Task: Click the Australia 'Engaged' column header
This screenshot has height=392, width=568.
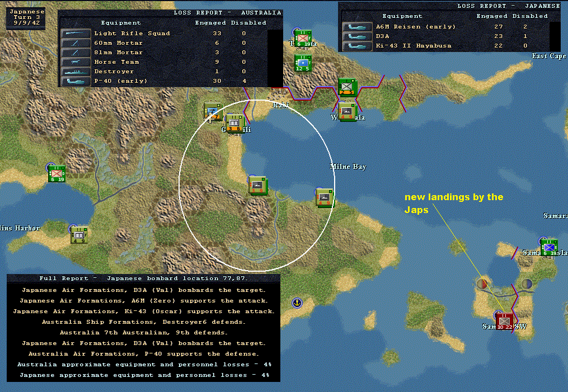Action: (x=210, y=23)
